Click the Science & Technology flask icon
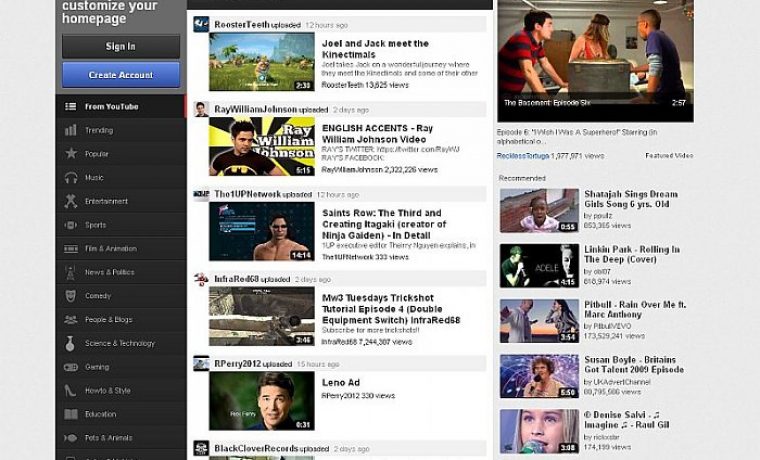The image size is (760, 460). coord(71,343)
